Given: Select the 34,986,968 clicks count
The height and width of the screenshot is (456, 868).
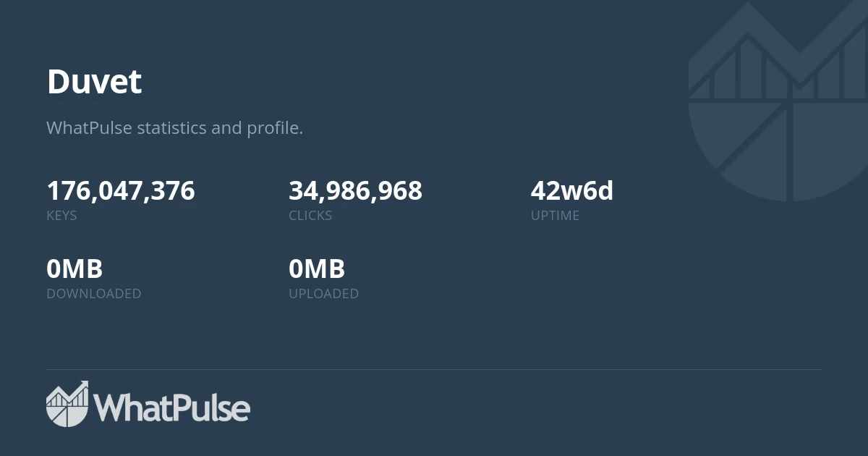Looking at the screenshot, I should pos(355,191).
